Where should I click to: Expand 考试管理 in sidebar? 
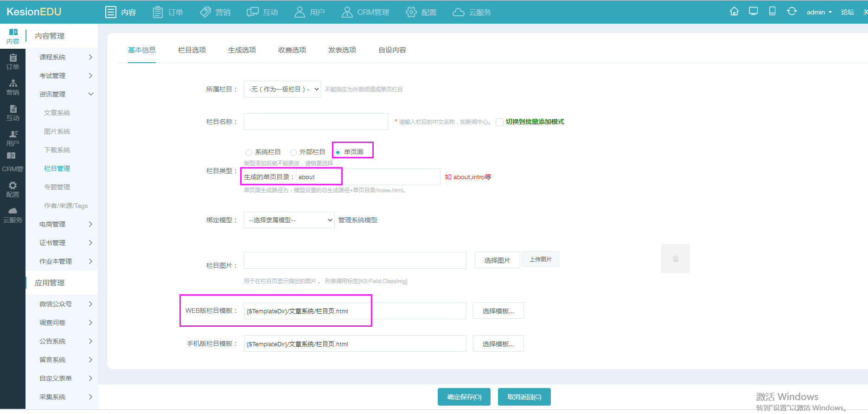point(62,76)
